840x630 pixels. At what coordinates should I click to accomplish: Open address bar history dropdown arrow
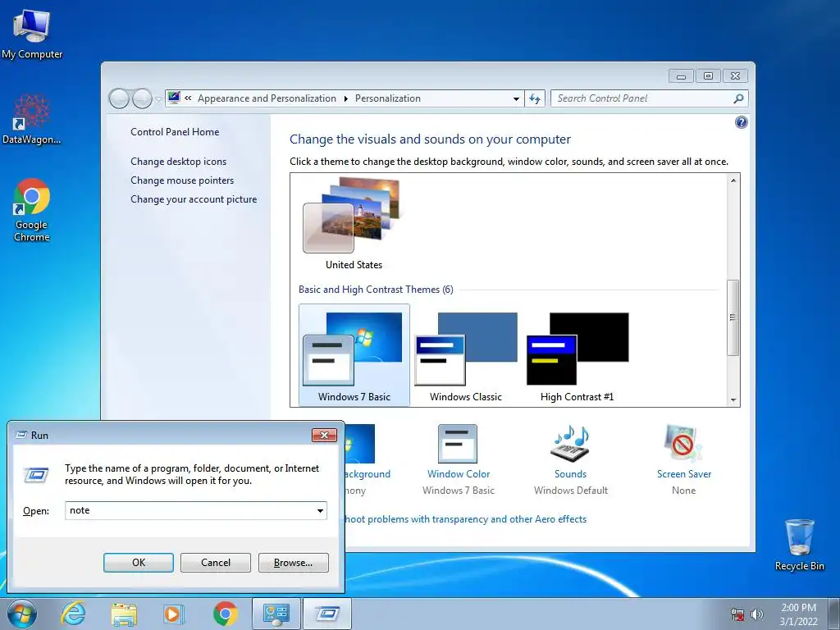pyautogui.click(x=516, y=98)
